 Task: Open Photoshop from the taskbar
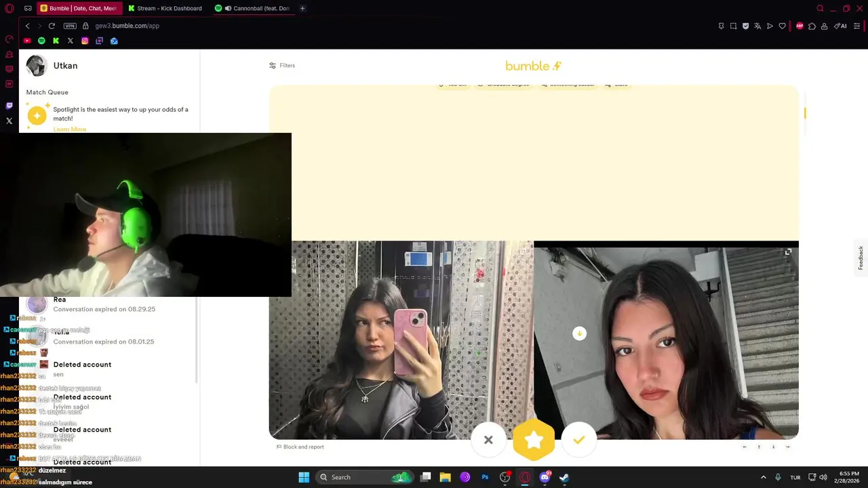485,477
